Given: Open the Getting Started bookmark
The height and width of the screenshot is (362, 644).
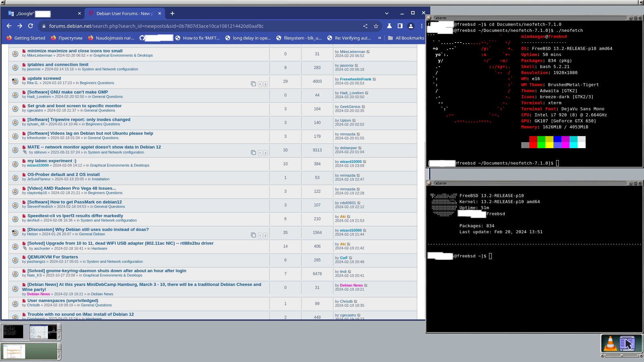Looking at the screenshot, I should click(26, 38).
